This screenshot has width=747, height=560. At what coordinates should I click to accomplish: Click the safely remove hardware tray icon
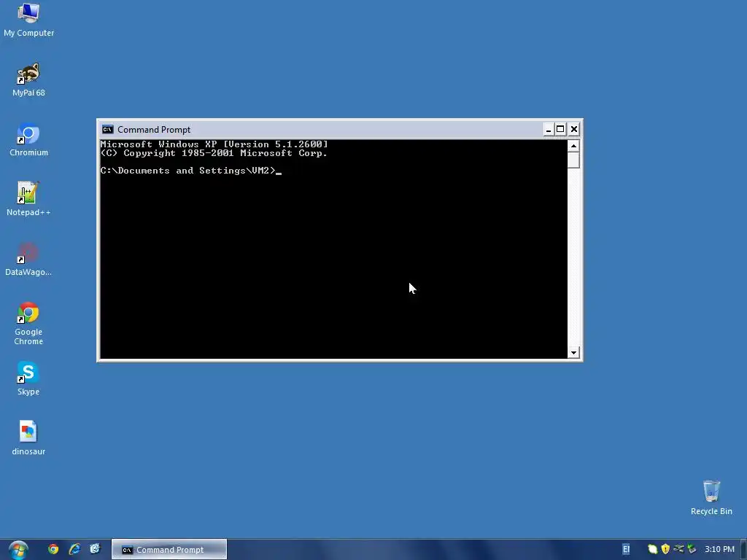692,549
